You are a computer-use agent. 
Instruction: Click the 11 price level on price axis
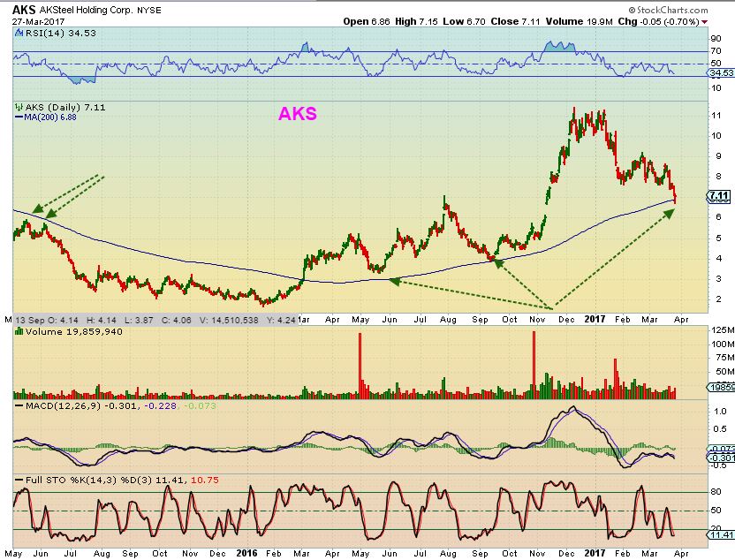(716, 116)
